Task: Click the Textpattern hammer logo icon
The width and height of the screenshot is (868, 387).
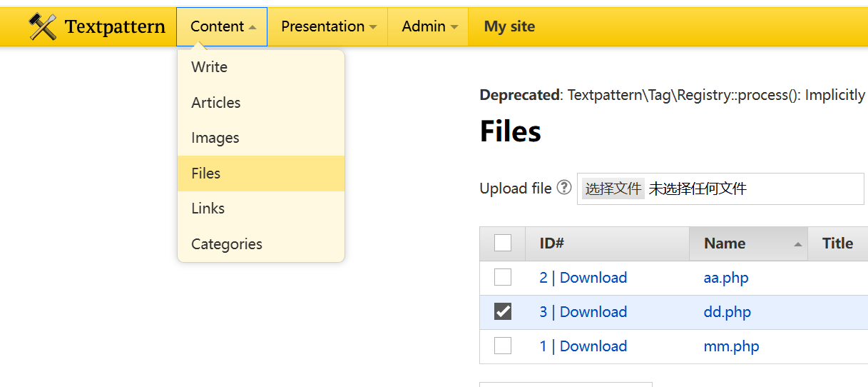Action: point(43,27)
